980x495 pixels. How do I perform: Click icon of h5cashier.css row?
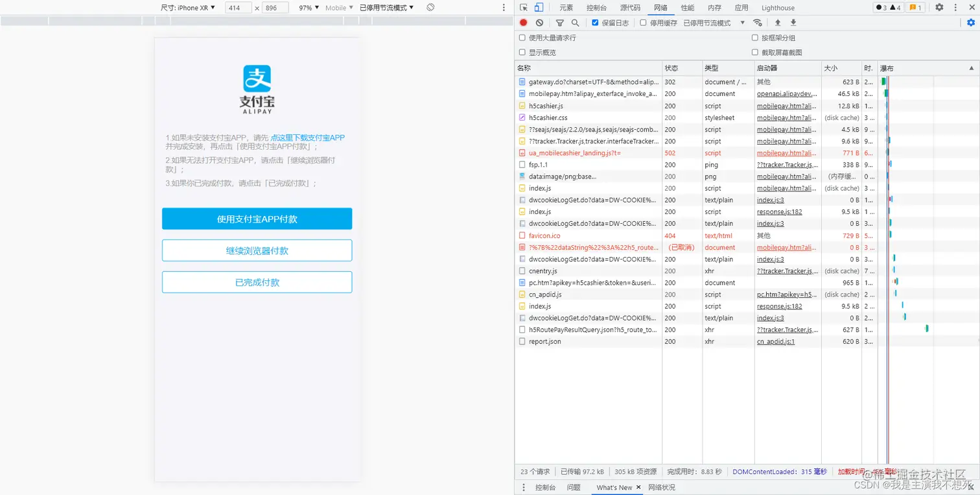click(522, 118)
